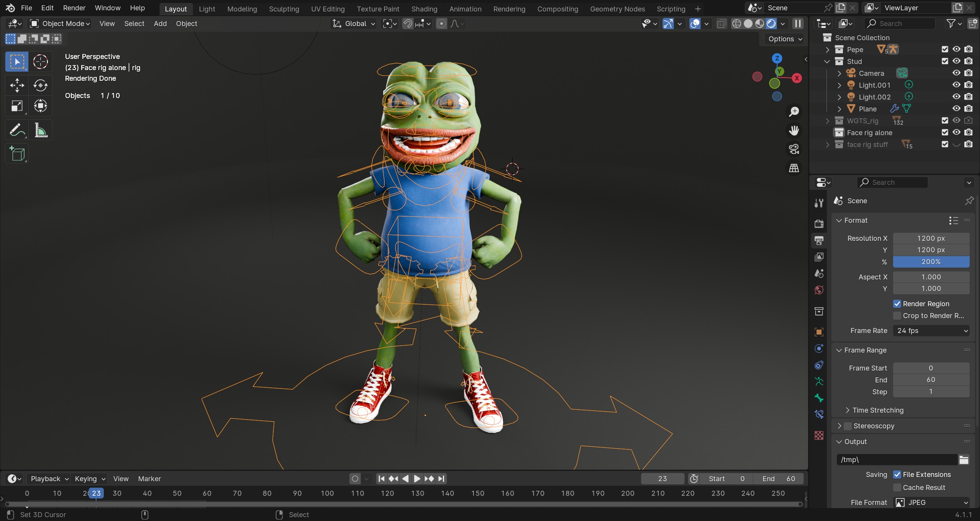
Task: Uncheck File Extensions option
Action: pos(897,475)
